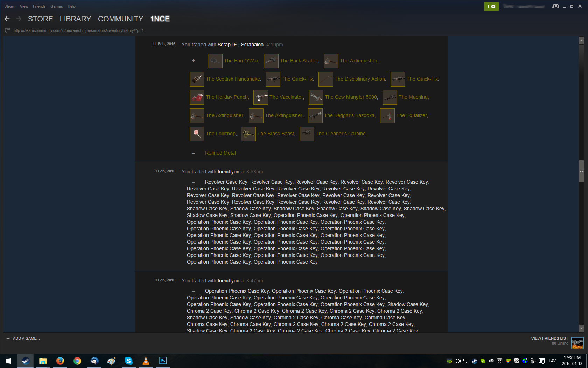
Task: Select The Cow Mangler 5000 icon
Action: [316, 97]
